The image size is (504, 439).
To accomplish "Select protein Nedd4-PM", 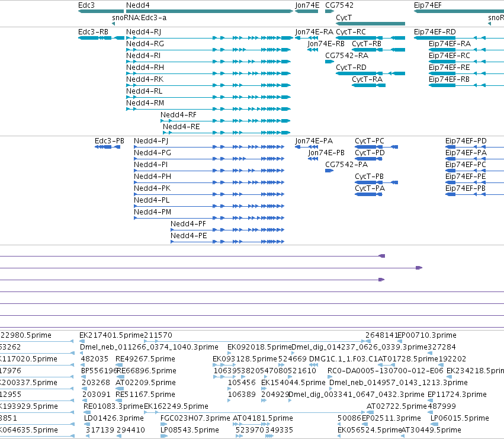I will tap(152, 212).
